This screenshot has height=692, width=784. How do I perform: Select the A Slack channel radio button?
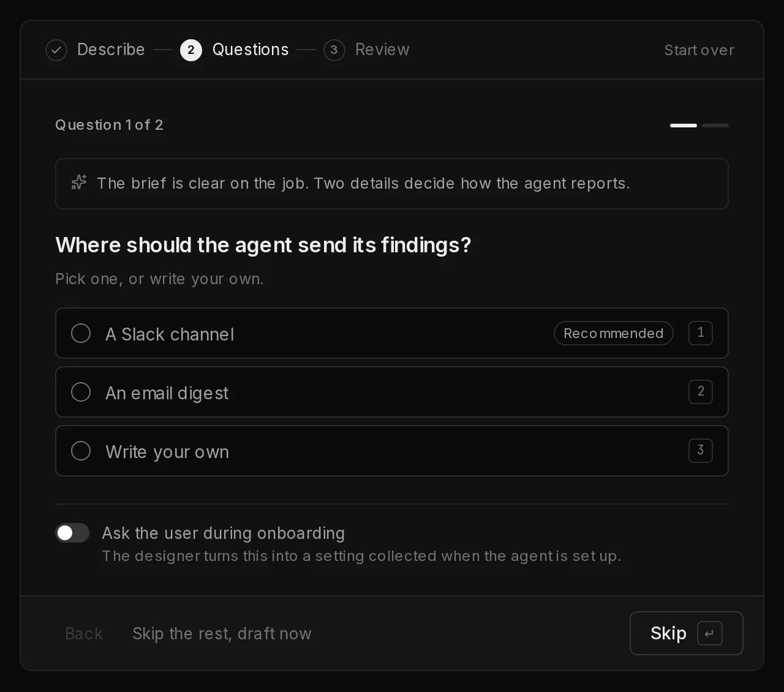[81, 333]
